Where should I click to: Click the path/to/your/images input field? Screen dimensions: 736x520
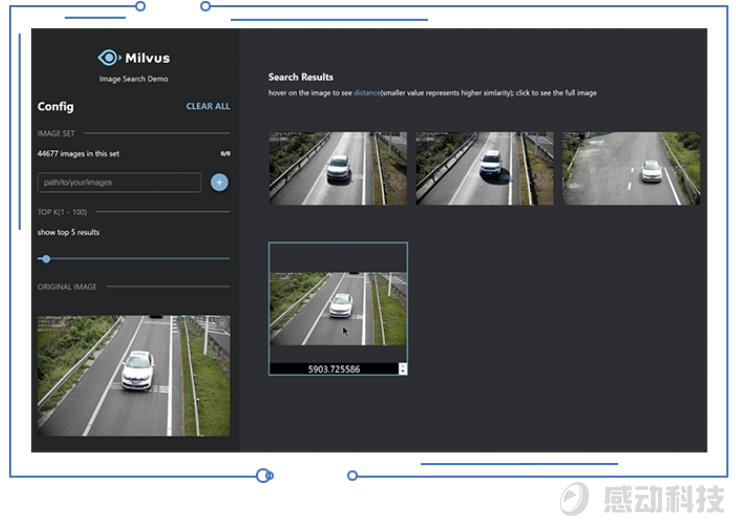click(x=119, y=182)
